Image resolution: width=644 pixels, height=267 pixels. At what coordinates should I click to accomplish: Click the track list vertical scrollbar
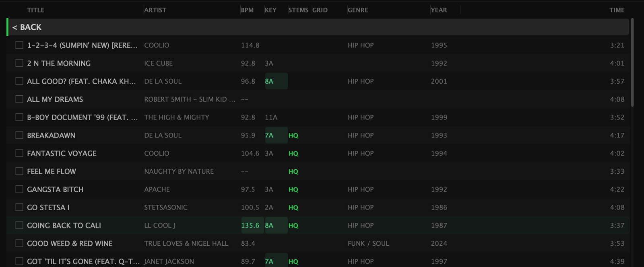click(632, 62)
